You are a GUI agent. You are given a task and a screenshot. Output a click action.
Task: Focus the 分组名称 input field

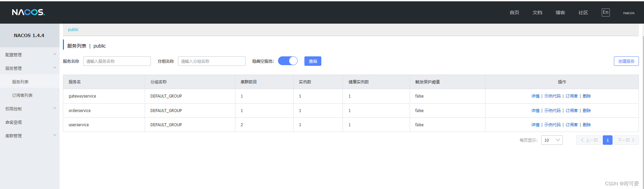coord(212,61)
